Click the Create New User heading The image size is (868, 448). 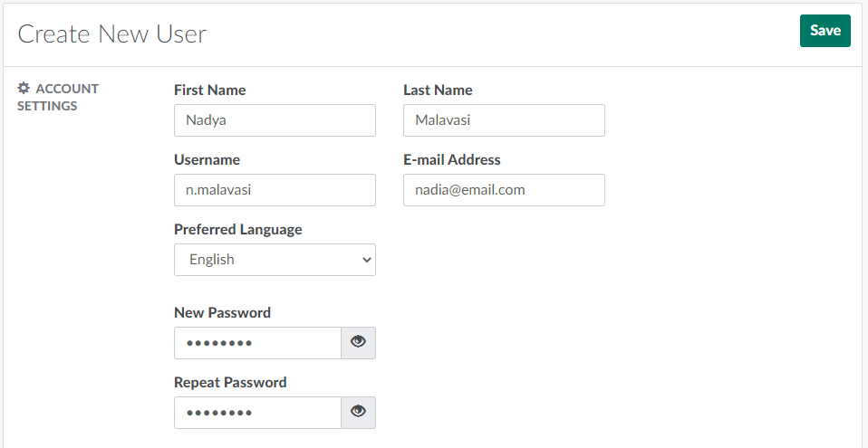[112, 34]
